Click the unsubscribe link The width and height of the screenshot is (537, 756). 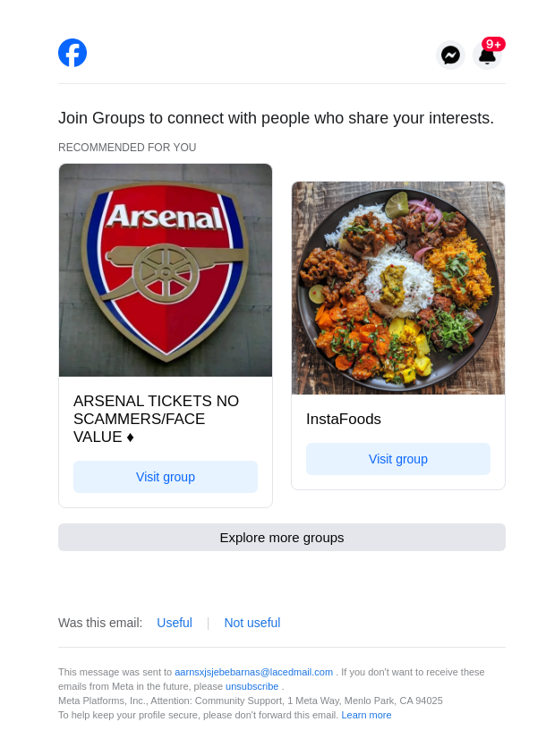pyautogui.click(x=251, y=686)
